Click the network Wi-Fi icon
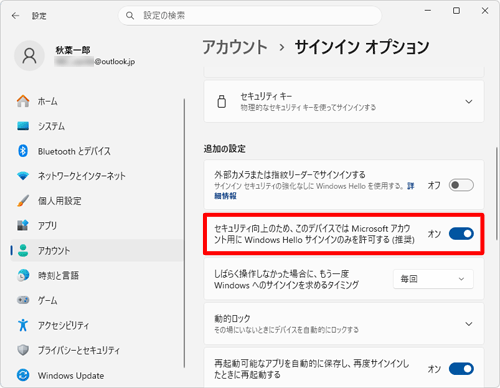The width and height of the screenshot is (500, 388). click(x=23, y=176)
